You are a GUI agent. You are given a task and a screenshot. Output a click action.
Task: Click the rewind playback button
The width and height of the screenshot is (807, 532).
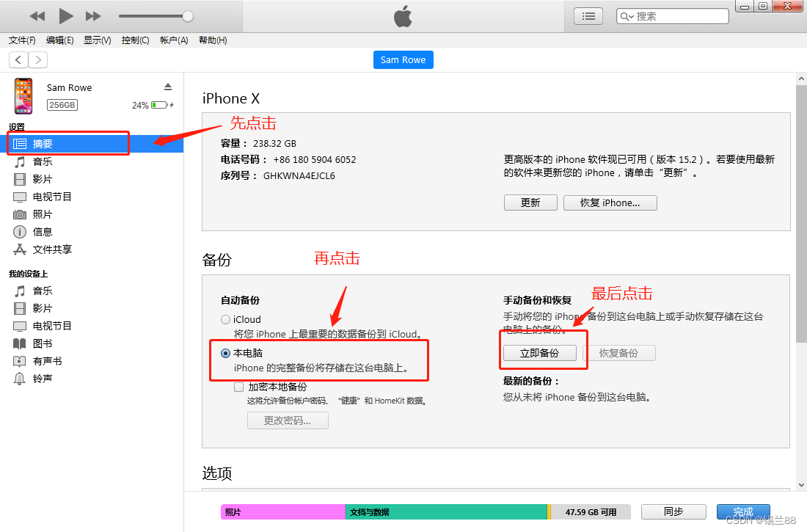37,16
